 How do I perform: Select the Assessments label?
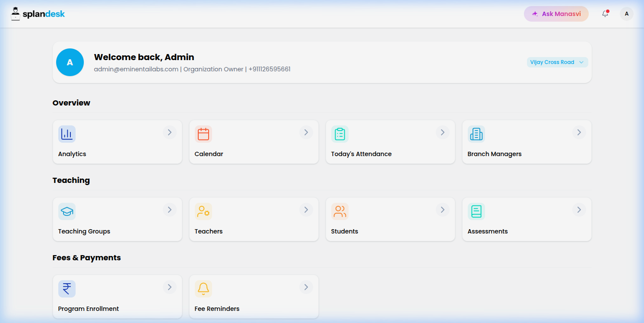[x=488, y=231]
